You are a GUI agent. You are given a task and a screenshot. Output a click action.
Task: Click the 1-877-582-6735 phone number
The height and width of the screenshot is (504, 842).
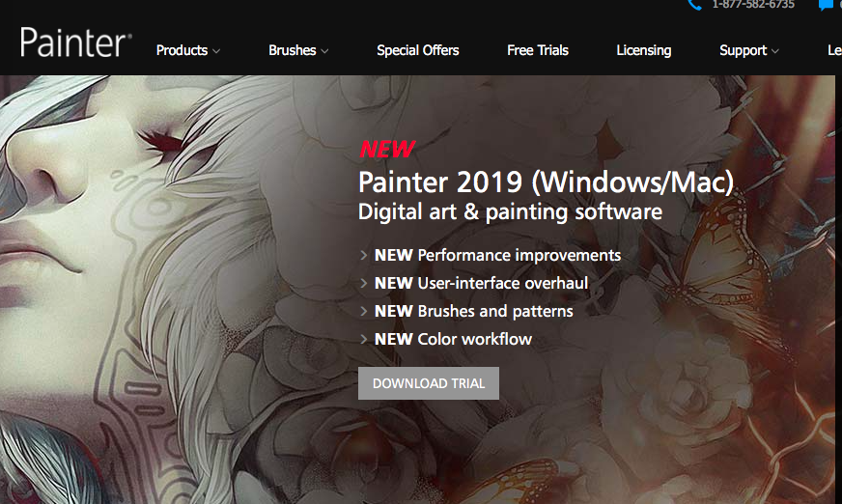click(753, 5)
